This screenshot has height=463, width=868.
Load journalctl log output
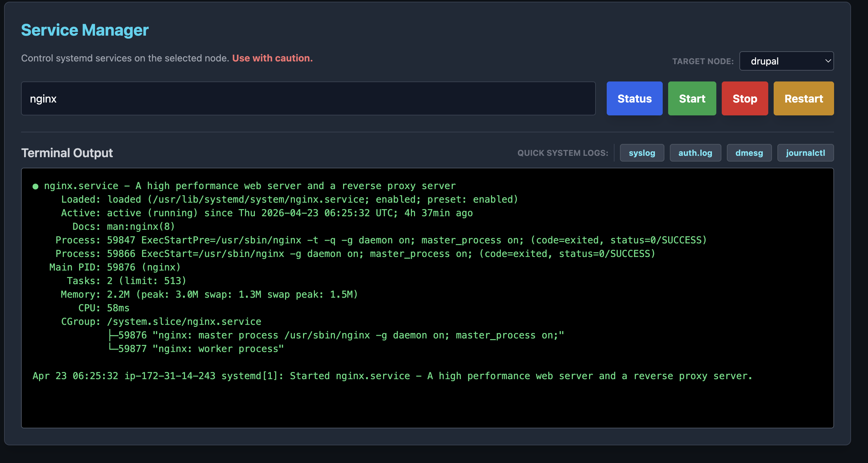(805, 153)
